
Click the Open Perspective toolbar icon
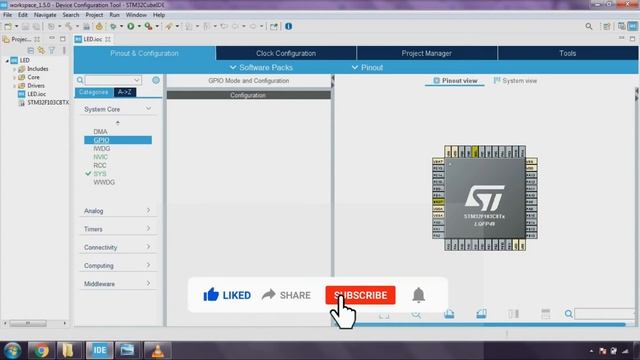coord(607,27)
